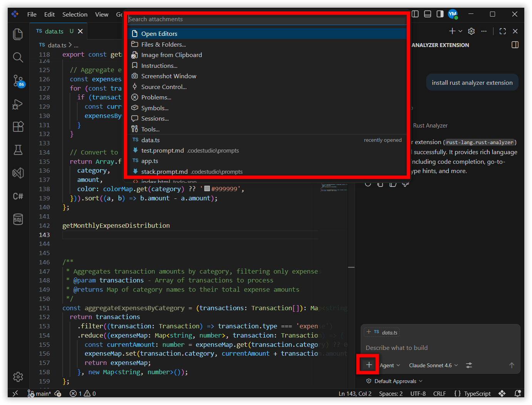The height and width of the screenshot is (405, 532).
Task: Click the errors and warnings count in the status bar
Action: pos(83,393)
